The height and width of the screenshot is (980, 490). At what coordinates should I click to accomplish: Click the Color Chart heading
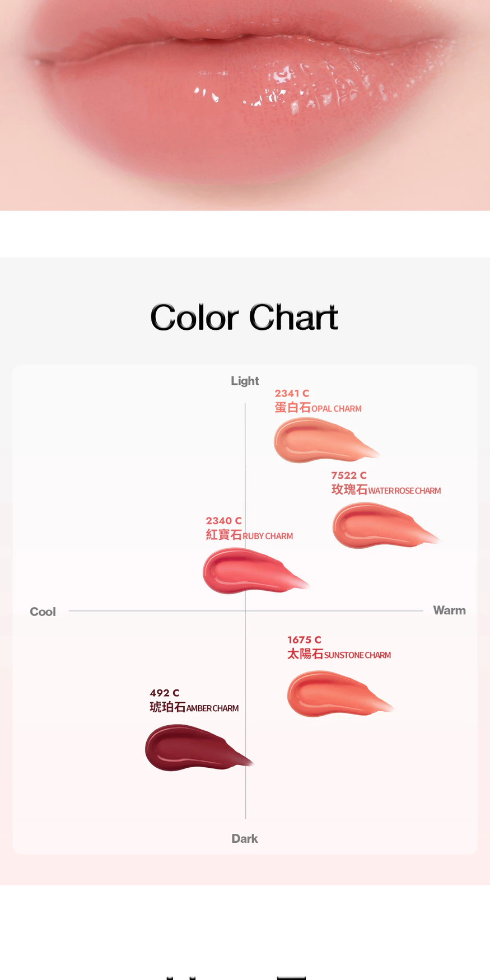pos(244,318)
